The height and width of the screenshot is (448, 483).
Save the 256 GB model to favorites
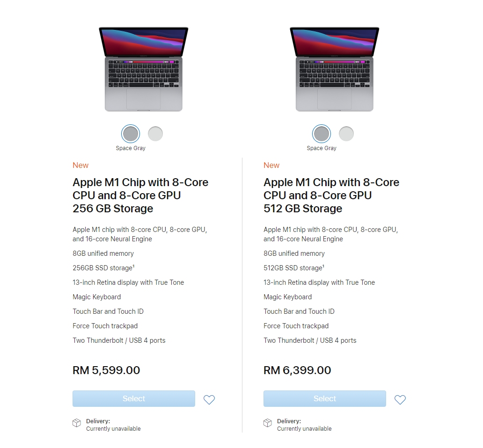(209, 399)
